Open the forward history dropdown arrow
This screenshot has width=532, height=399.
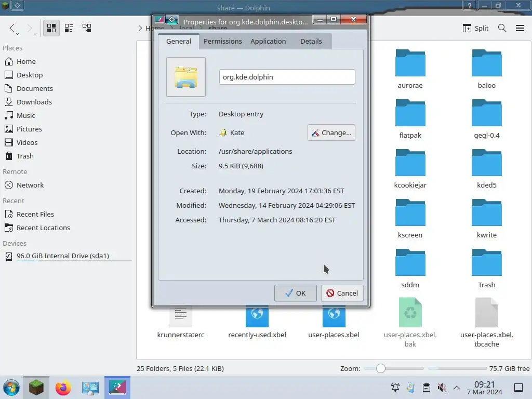coord(35,34)
